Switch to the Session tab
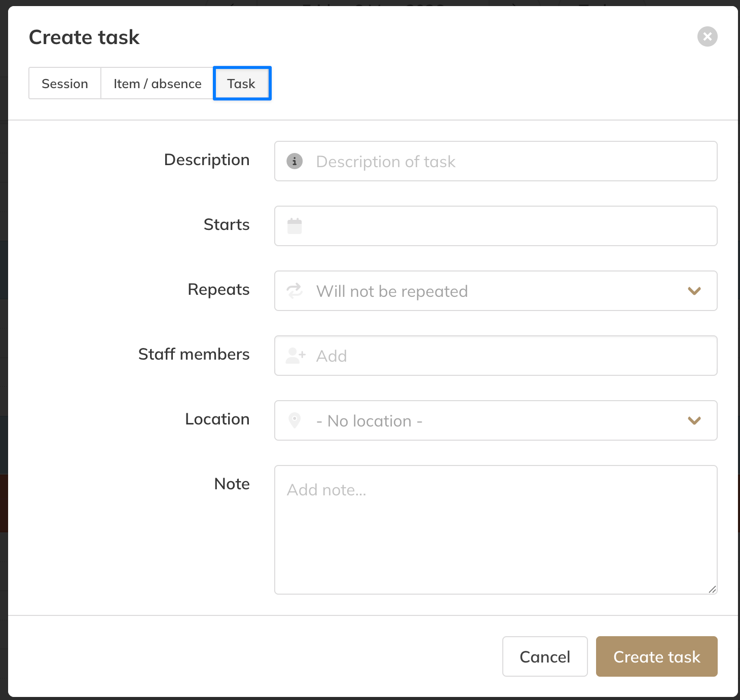This screenshot has width=740, height=700. 65,84
